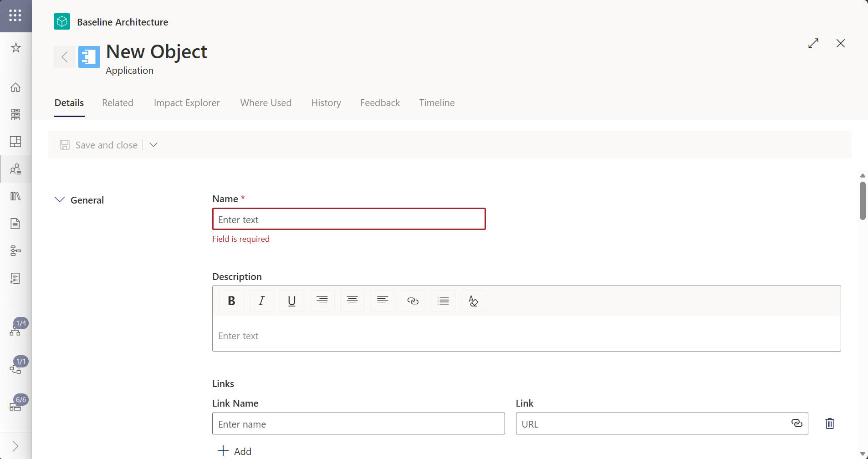
Task: Insert a bulleted list in Description
Action: click(x=443, y=301)
